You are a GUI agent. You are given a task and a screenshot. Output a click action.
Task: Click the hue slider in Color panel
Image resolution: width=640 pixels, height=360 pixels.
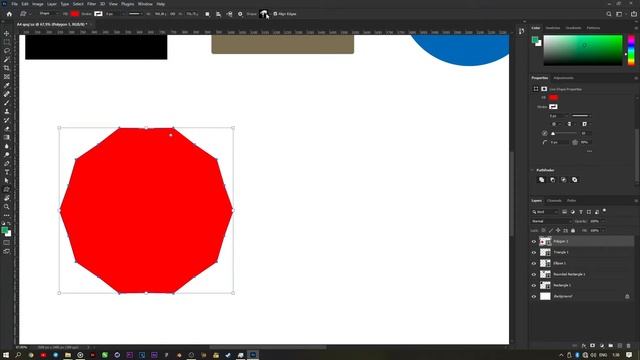pyautogui.click(x=631, y=50)
